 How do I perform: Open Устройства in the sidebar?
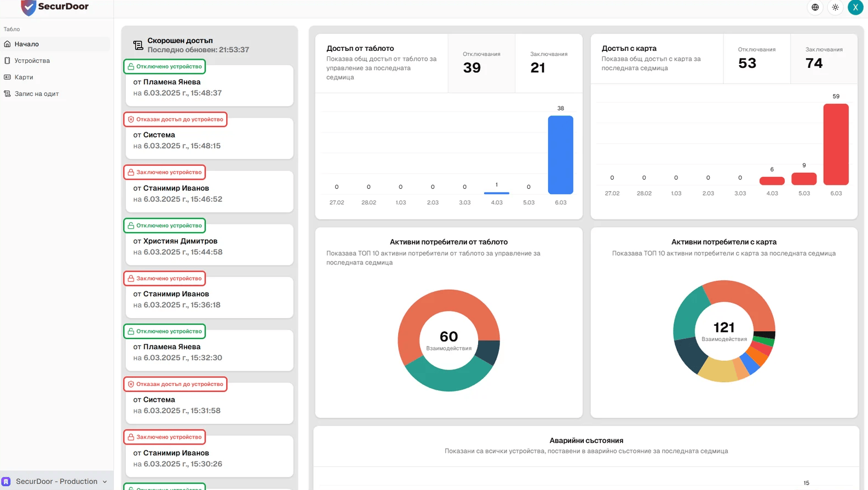click(x=55, y=60)
